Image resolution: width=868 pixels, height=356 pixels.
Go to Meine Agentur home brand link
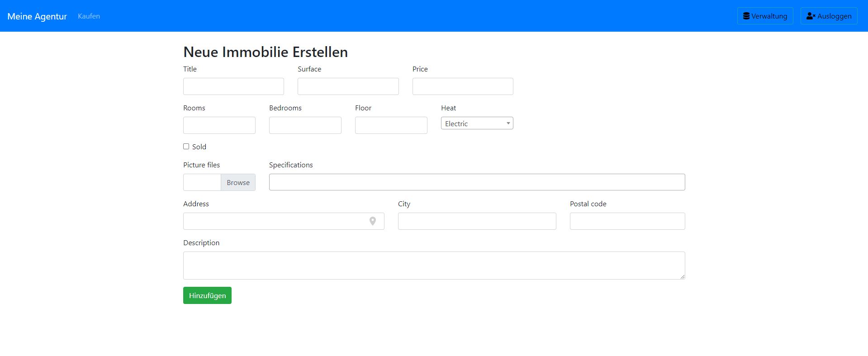pos(37,16)
